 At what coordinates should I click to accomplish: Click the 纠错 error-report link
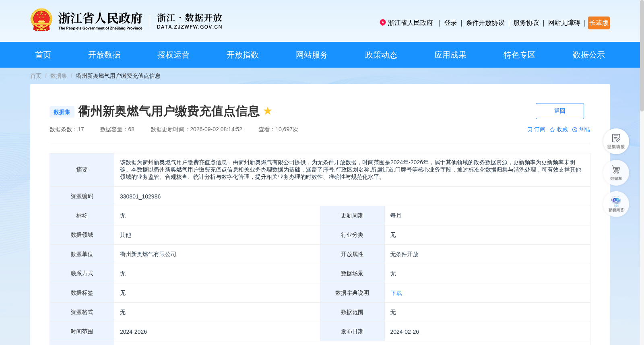click(x=581, y=130)
